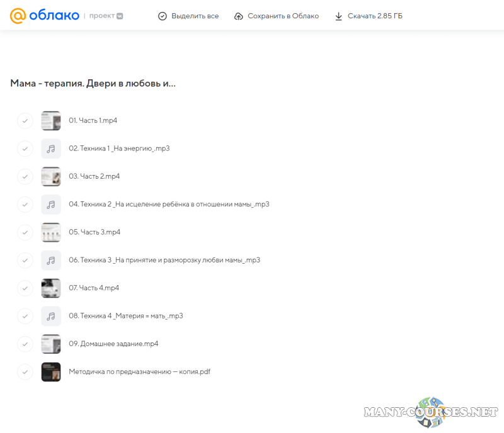Choose Сохранить в Облако in the toolbar

click(283, 16)
